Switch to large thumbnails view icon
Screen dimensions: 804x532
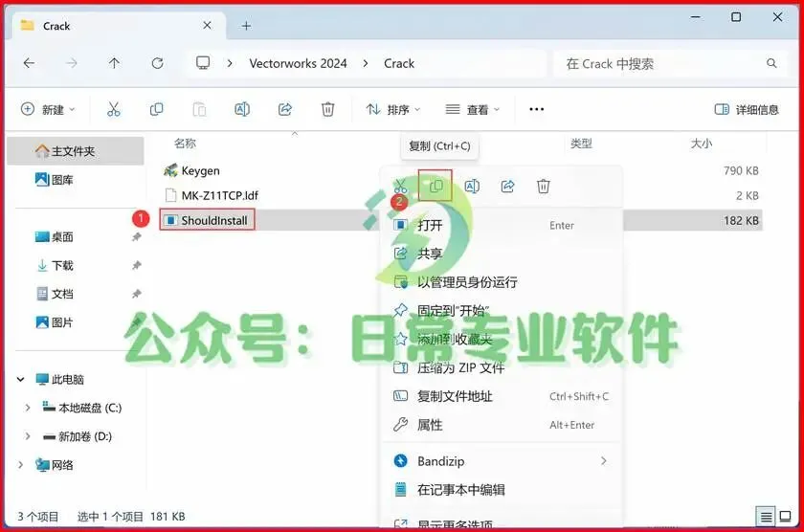tap(785, 516)
